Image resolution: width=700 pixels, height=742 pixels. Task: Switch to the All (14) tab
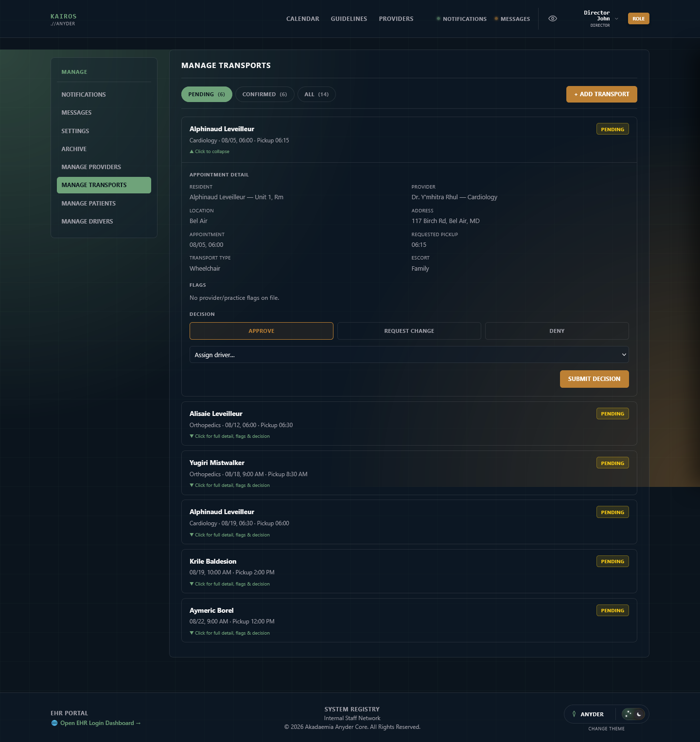[x=316, y=94]
